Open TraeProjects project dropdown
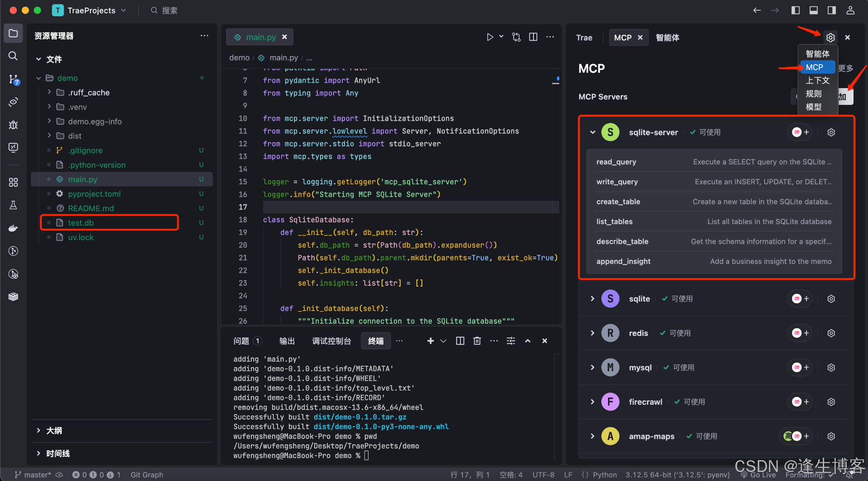The height and width of the screenshot is (481, 868). click(90, 10)
